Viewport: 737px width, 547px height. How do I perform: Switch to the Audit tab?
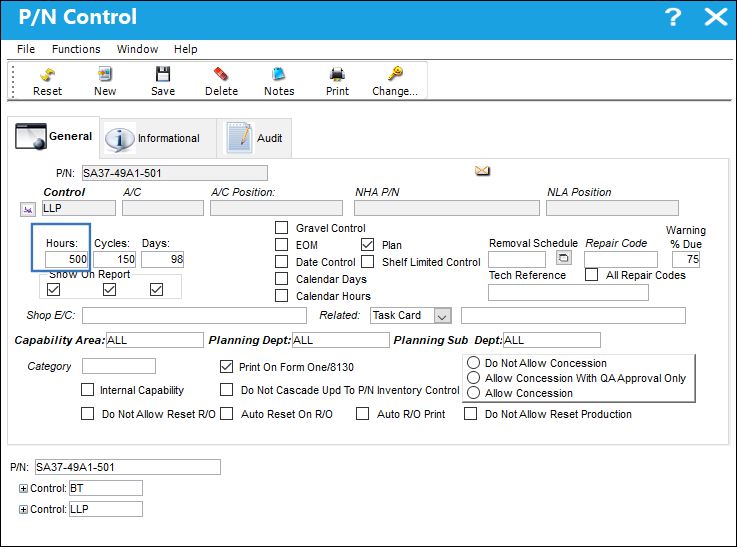click(x=254, y=138)
